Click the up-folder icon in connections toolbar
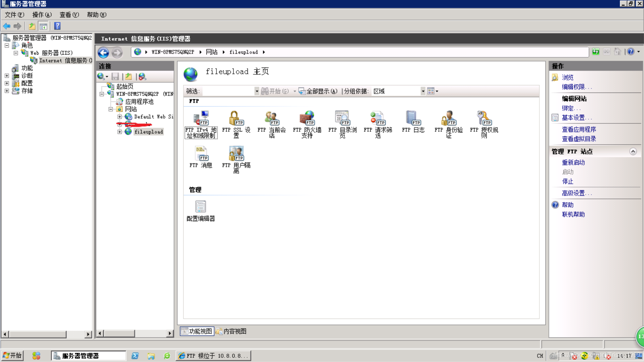 pos(128,77)
